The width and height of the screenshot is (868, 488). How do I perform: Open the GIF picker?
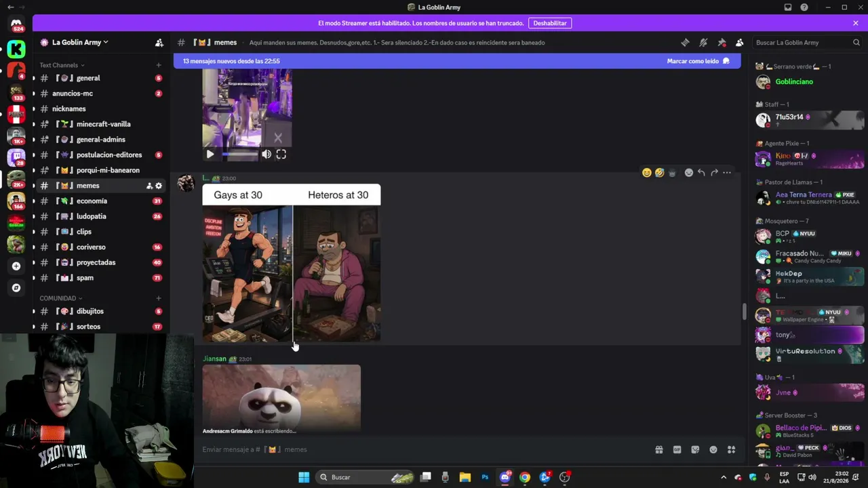pos(677,449)
